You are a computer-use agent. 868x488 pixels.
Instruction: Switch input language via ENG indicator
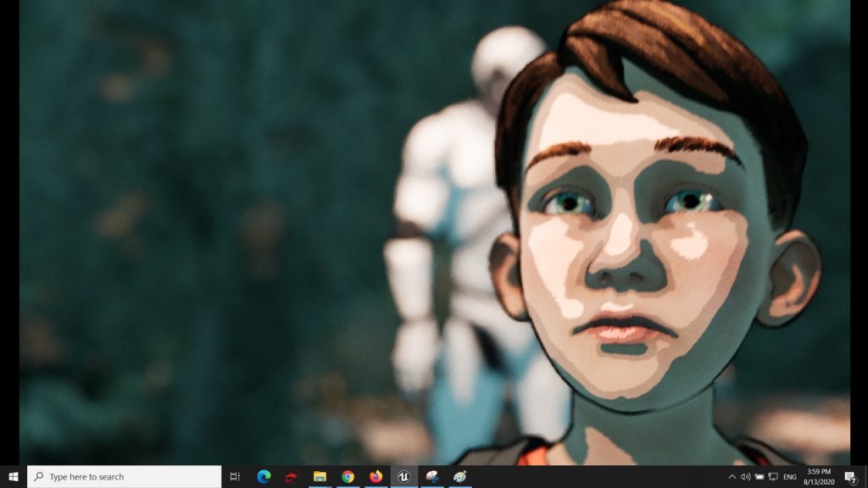click(x=790, y=477)
